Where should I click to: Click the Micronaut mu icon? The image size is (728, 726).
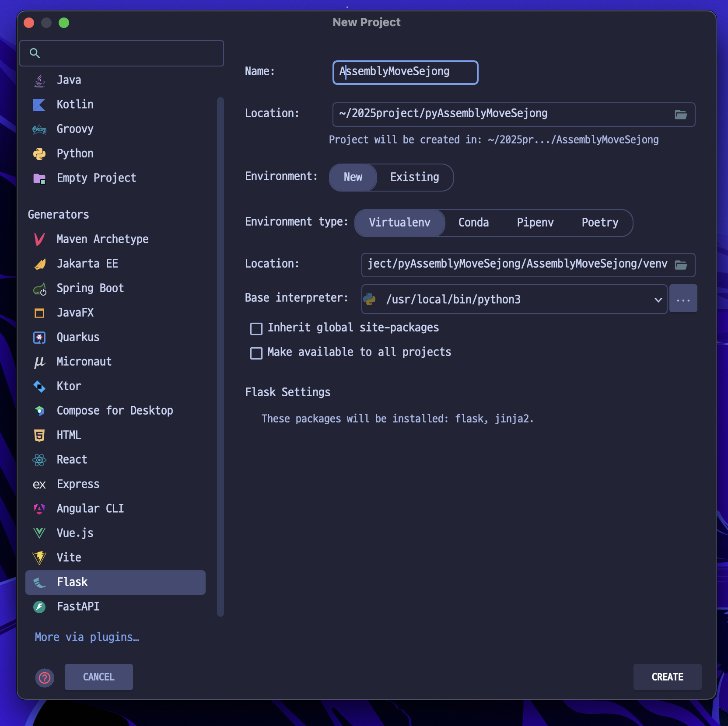point(39,362)
